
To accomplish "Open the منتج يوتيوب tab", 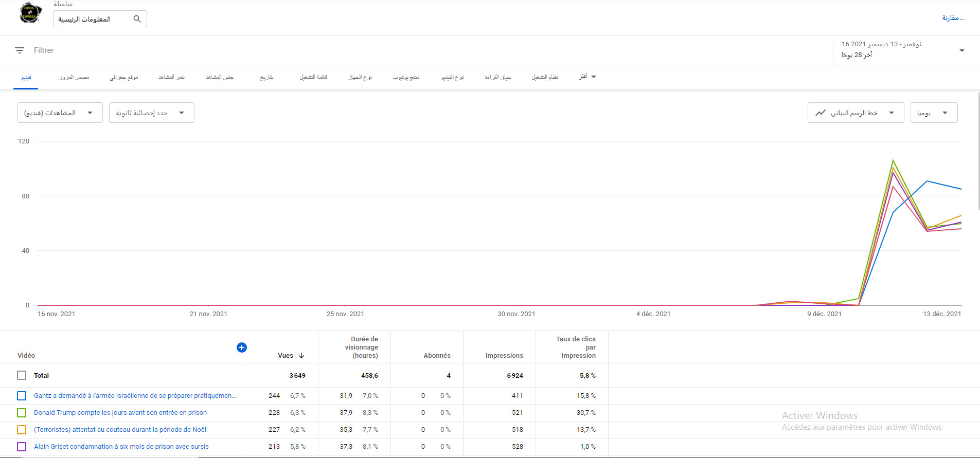I will coord(406,77).
